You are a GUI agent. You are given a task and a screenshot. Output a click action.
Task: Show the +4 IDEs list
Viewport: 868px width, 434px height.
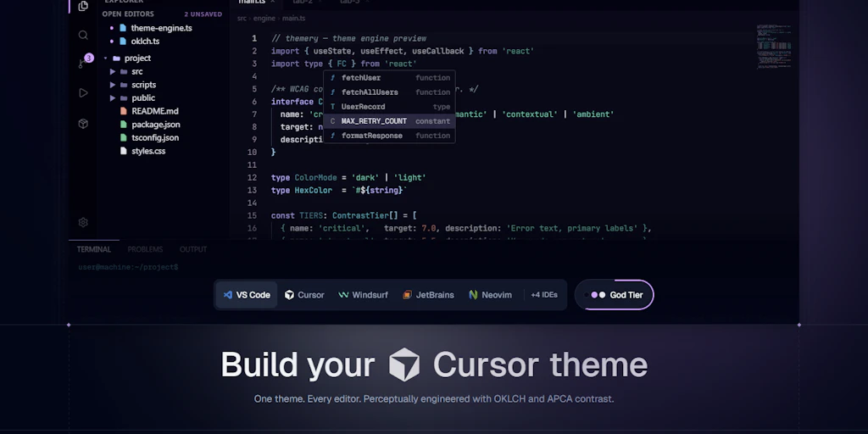click(544, 295)
